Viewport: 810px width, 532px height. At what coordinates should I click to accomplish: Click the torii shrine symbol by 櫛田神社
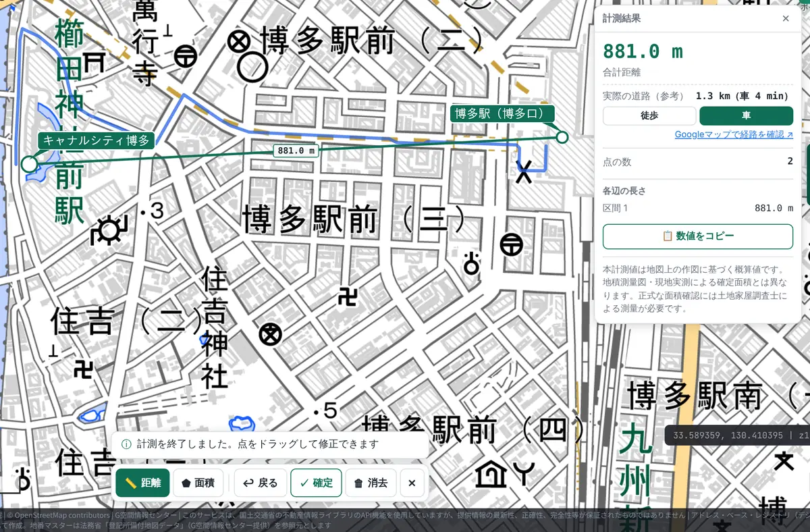coord(94,62)
